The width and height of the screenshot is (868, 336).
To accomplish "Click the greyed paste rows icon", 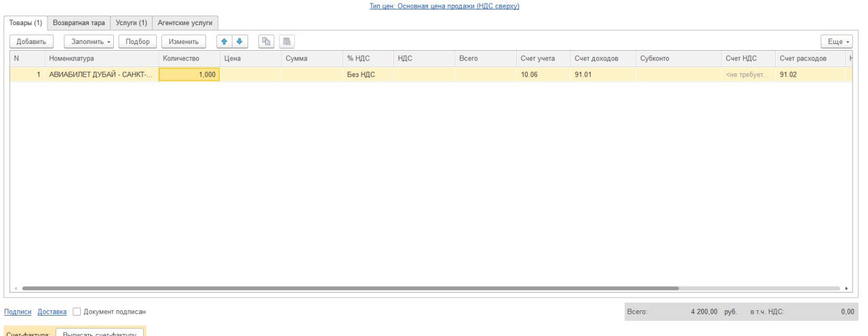I will [287, 41].
